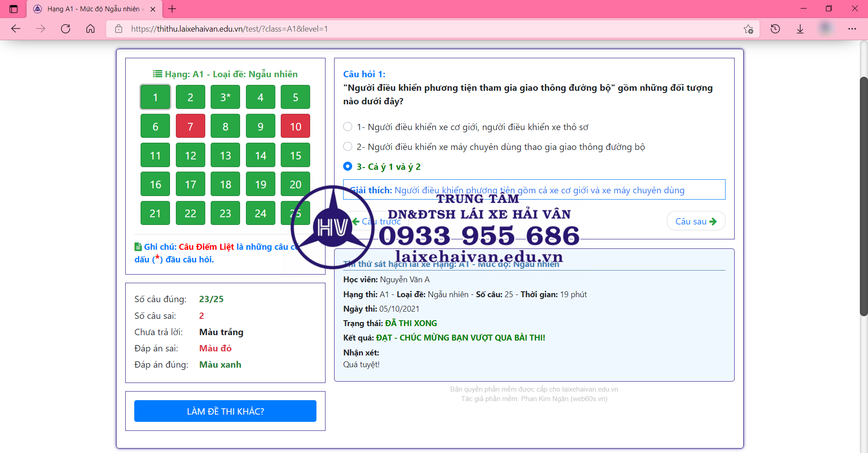The image size is (868, 453).
Task: Open red question 10 tile
Action: point(295,126)
